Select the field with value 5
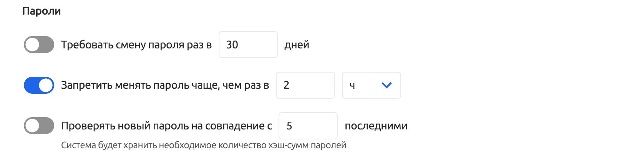Screen dimensions: 644x159 click(308, 126)
